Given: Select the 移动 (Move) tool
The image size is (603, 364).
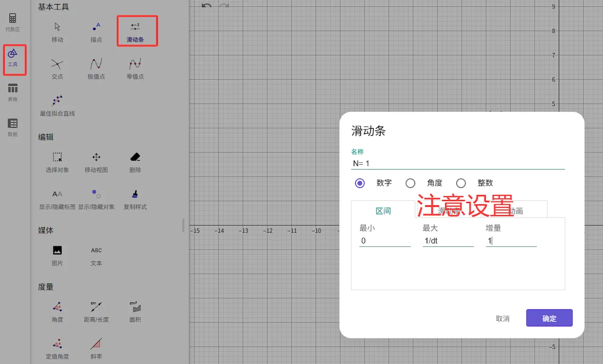Looking at the screenshot, I should (x=57, y=32).
